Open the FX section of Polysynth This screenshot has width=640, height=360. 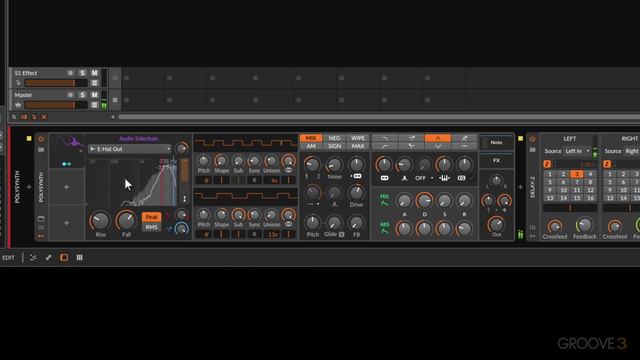pyautogui.click(x=496, y=160)
